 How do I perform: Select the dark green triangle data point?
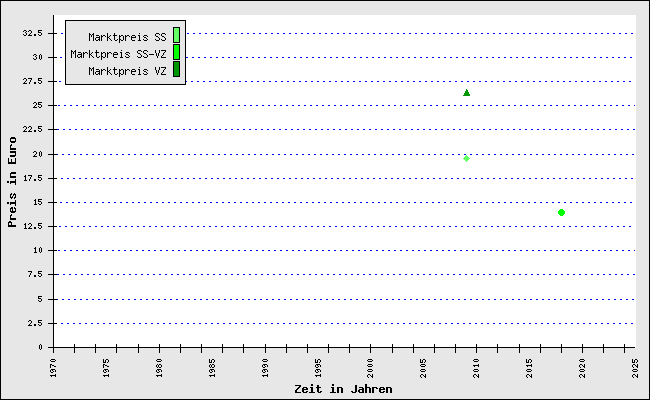[466, 93]
